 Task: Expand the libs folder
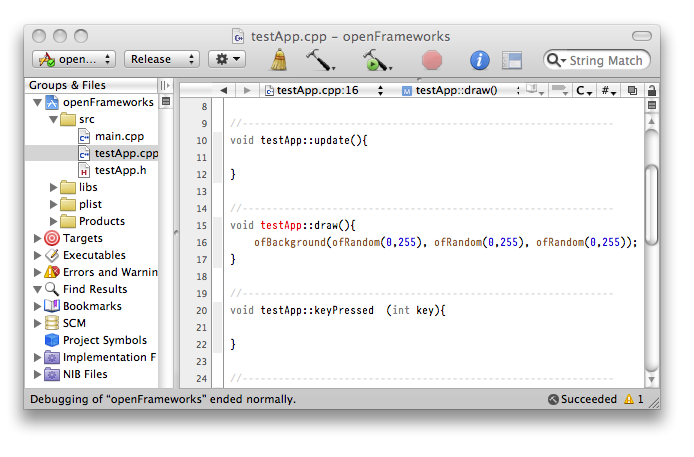[54, 187]
